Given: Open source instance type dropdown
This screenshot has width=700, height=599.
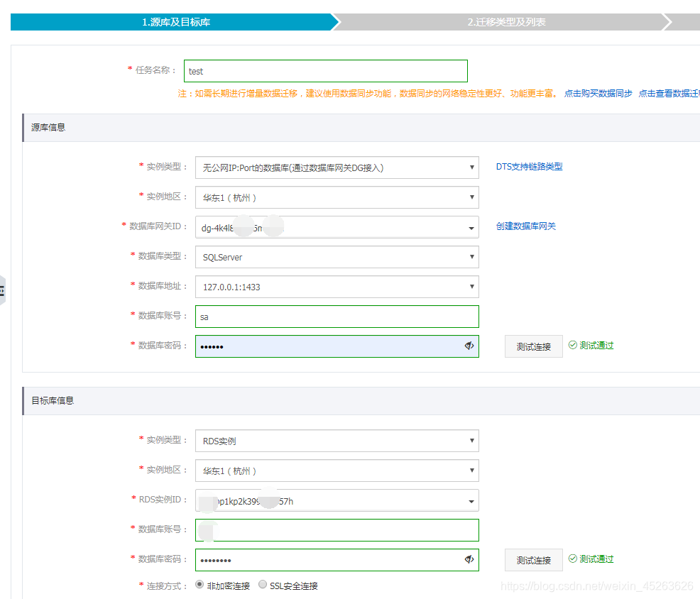Looking at the screenshot, I should [337, 167].
